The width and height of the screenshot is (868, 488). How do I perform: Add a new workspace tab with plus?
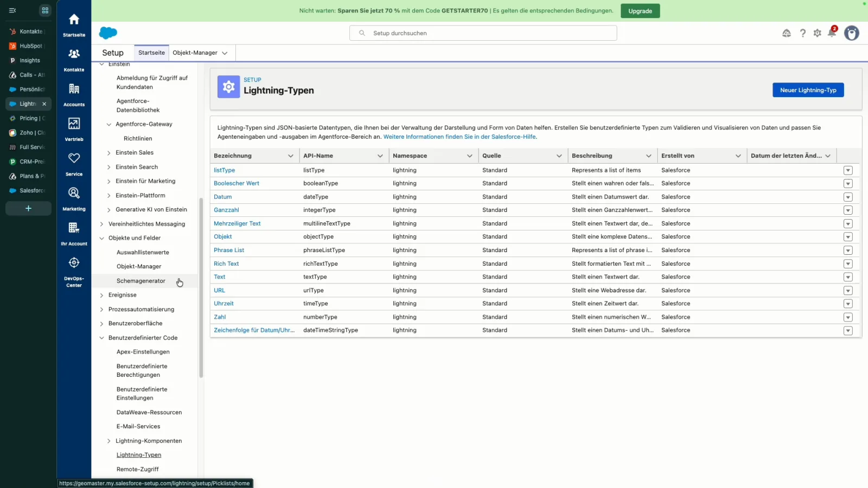point(28,208)
